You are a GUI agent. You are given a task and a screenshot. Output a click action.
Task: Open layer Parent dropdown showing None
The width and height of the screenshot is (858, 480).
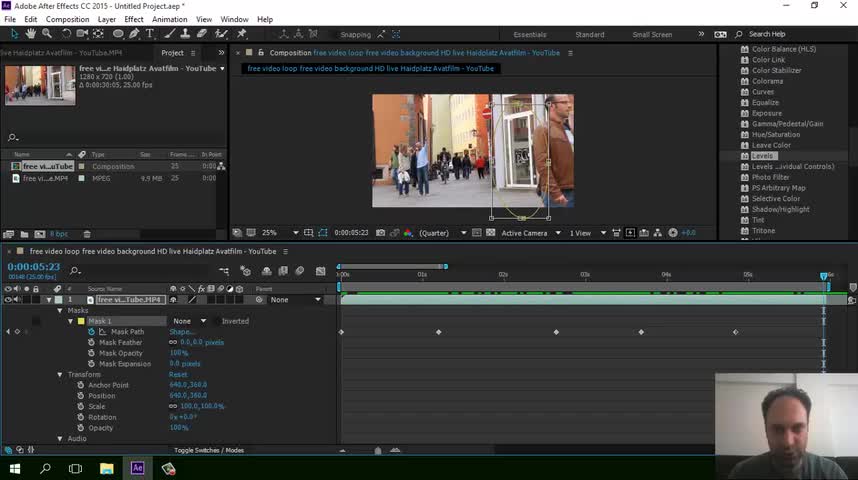click(x=295, y=300)
